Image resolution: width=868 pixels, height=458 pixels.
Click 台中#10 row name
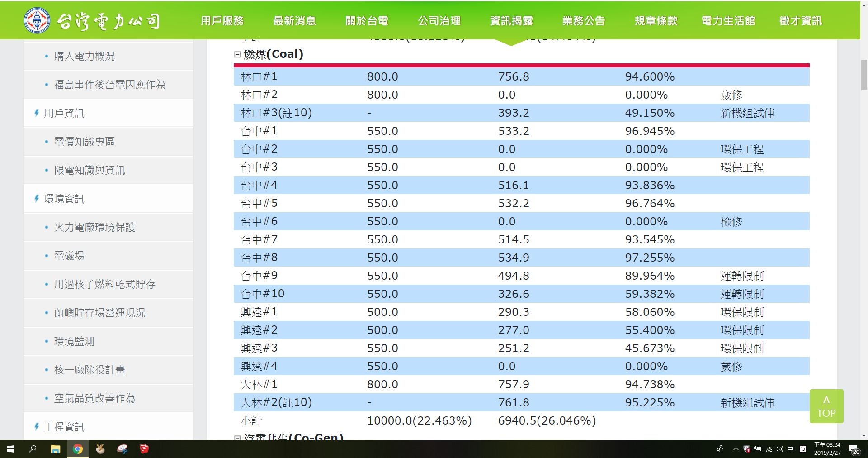(x=262, y=294)
